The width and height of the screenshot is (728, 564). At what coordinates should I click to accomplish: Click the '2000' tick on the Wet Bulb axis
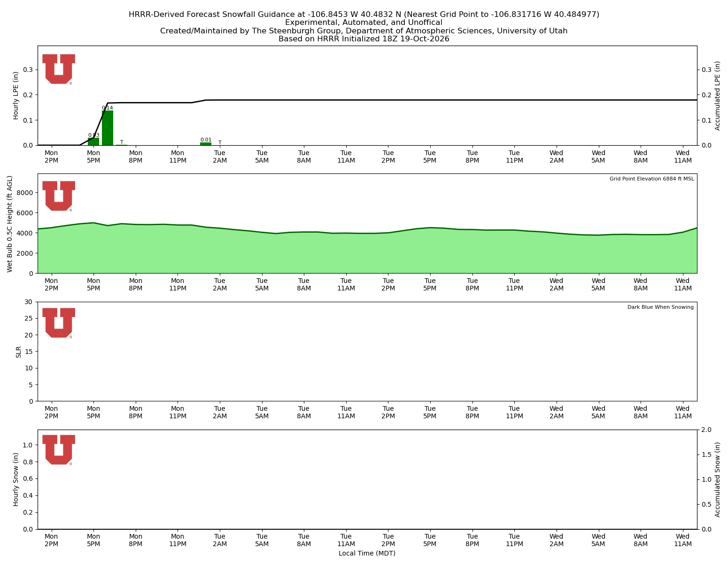click(26, 253)
